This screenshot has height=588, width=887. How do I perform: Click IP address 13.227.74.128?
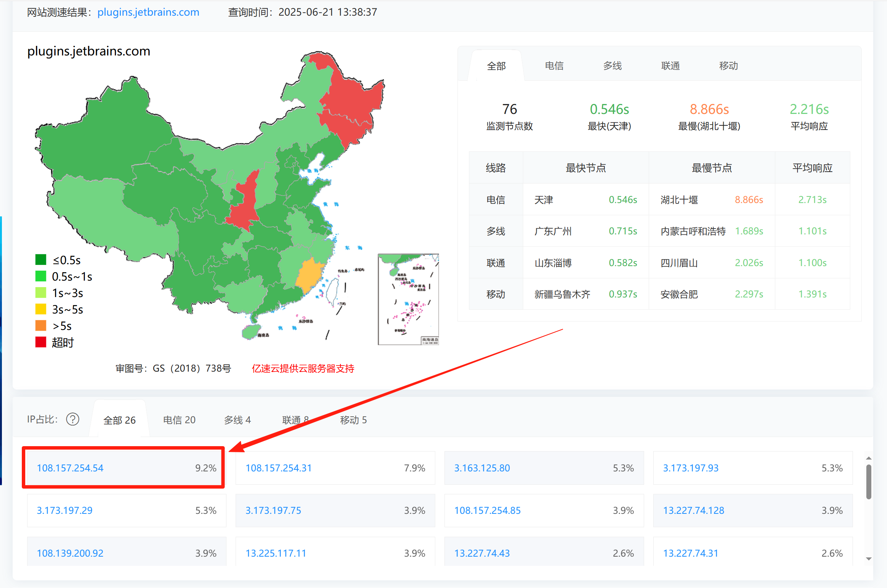pyautogui.click(x=693, y=510)
